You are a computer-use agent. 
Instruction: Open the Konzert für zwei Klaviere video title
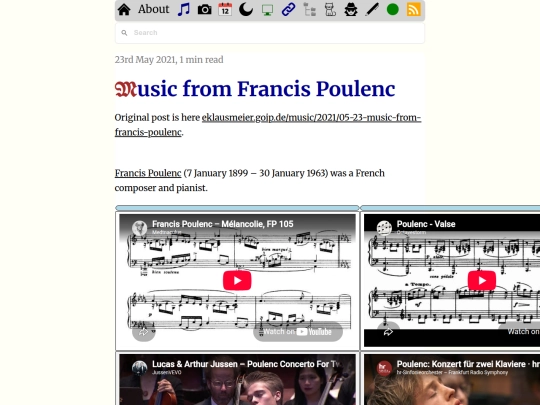pos(468,364)
